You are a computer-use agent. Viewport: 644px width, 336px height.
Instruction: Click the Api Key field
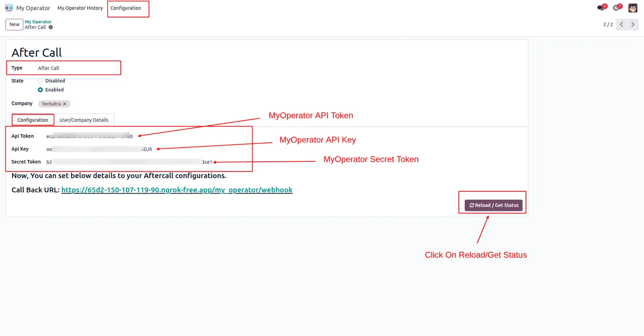[x=99, y=149]
